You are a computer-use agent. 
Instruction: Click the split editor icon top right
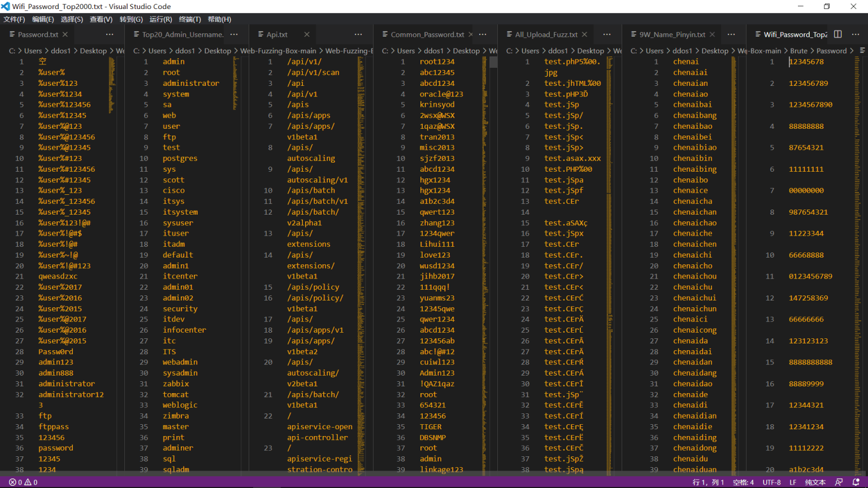click(837, 34)
